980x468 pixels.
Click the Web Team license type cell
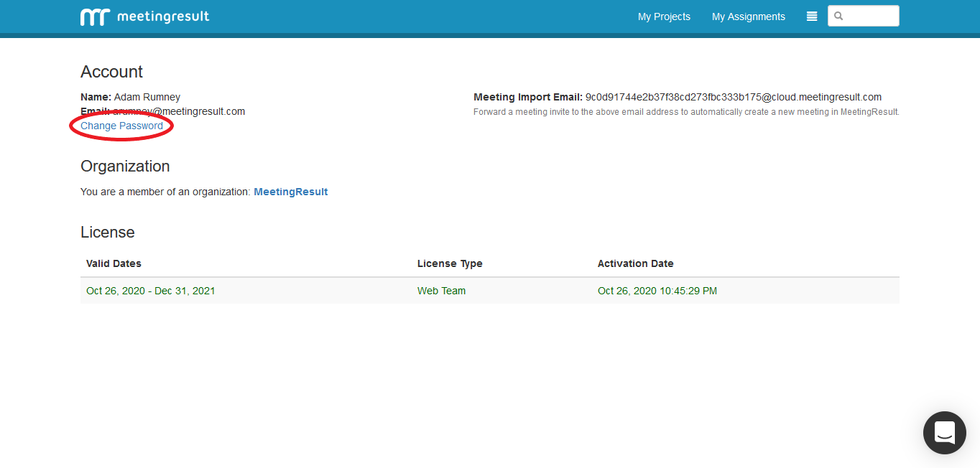pyautogui.click(x=441, y=291)
